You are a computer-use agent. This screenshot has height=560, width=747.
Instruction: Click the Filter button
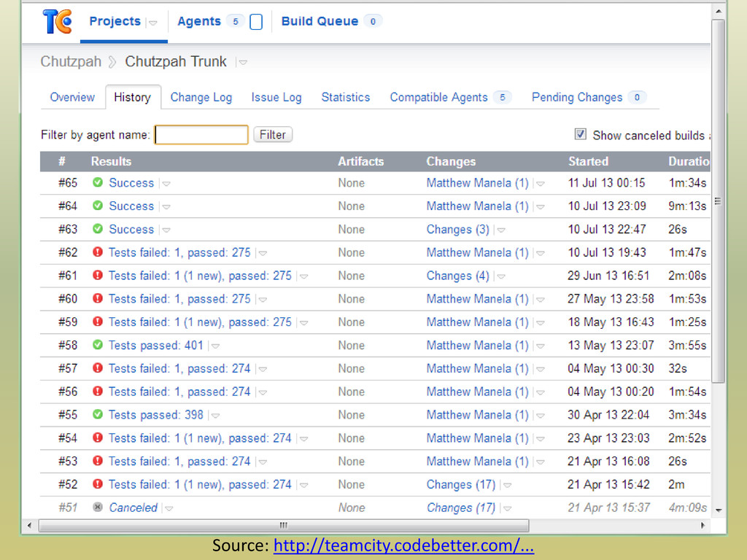(273, 135)
